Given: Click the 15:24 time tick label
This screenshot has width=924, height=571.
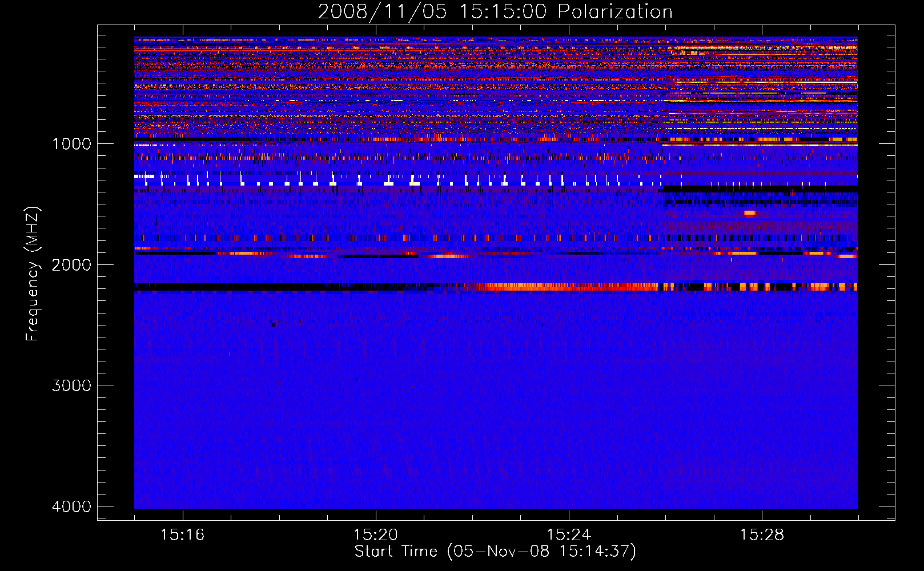Looking at the screenshot, I should 569,534.
